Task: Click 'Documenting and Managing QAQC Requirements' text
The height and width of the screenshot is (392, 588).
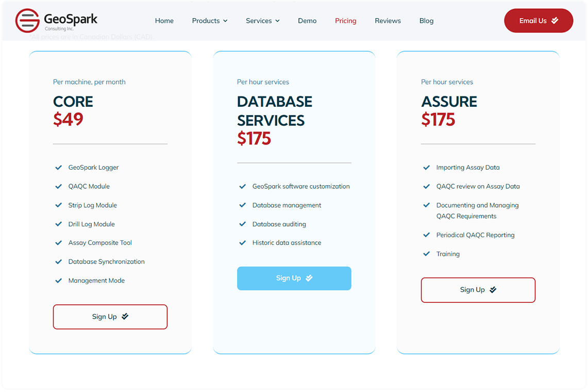Action: 477,210
